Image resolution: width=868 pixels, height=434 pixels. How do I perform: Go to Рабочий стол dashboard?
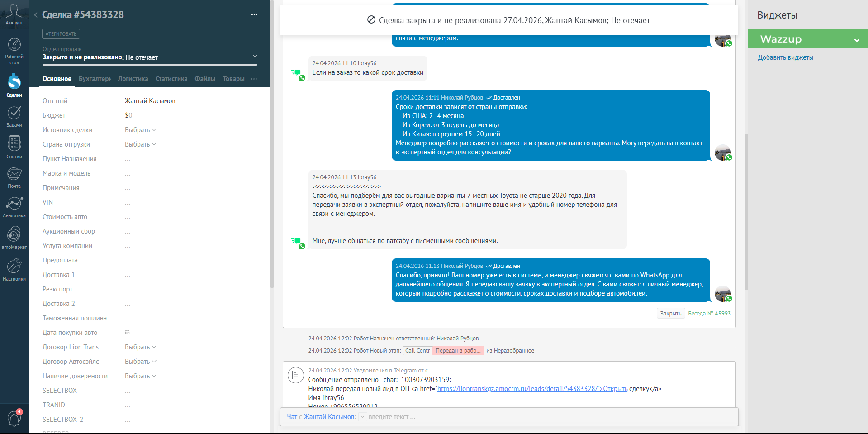14,51
